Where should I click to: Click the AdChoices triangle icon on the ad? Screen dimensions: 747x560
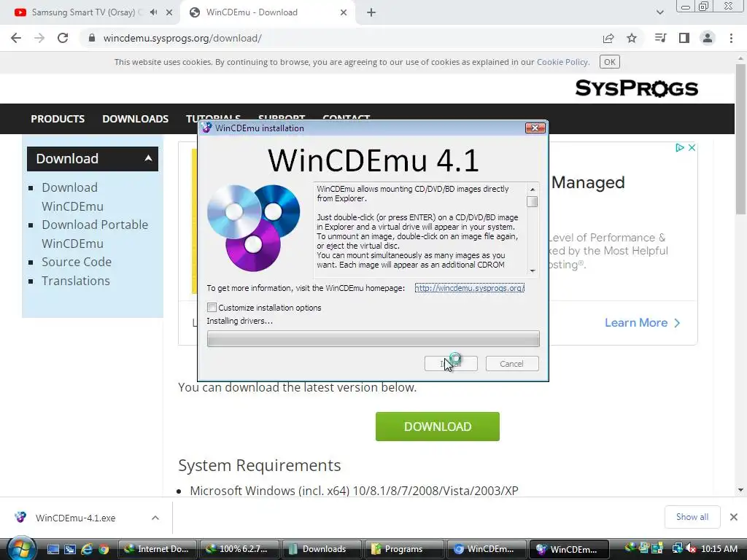(680, 147)
